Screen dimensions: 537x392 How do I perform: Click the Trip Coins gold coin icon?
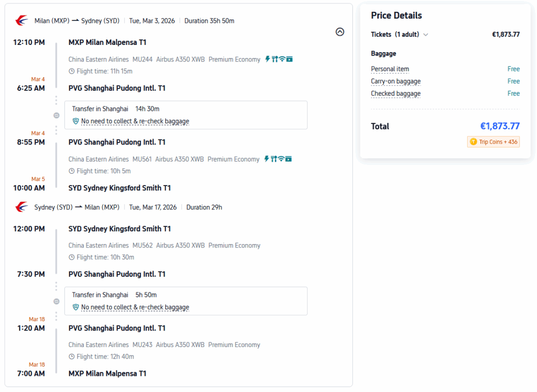click(x=473, y=142)
